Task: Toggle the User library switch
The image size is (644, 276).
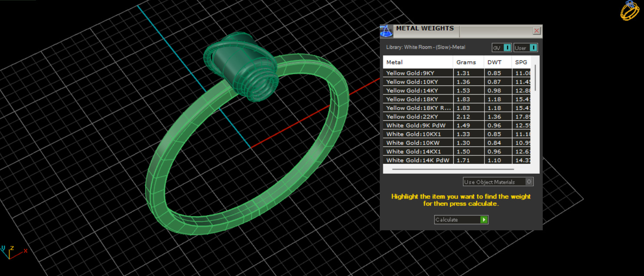Action: click(x=533, y=48)
